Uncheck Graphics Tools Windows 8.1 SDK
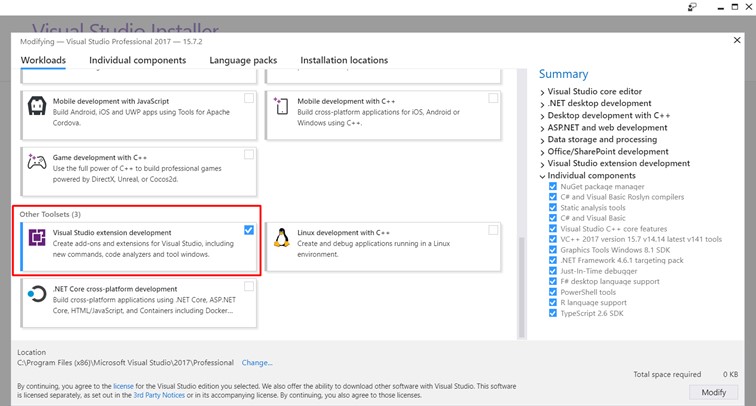The height and width of the screenshot is (406, 756). click(553, 250)
